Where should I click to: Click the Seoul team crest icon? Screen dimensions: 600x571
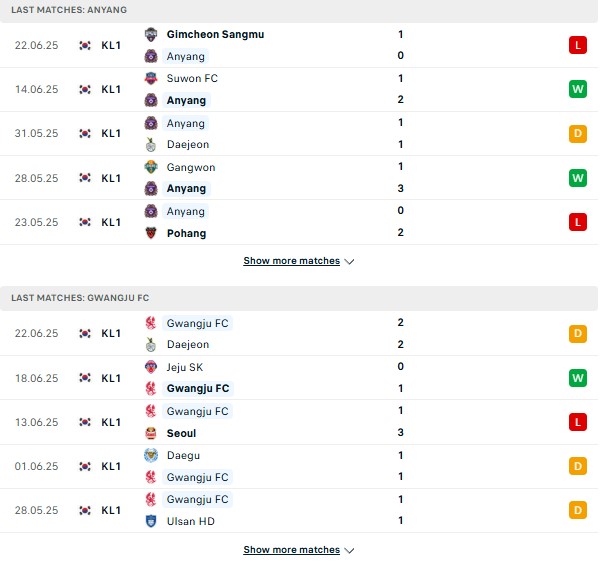151,433
